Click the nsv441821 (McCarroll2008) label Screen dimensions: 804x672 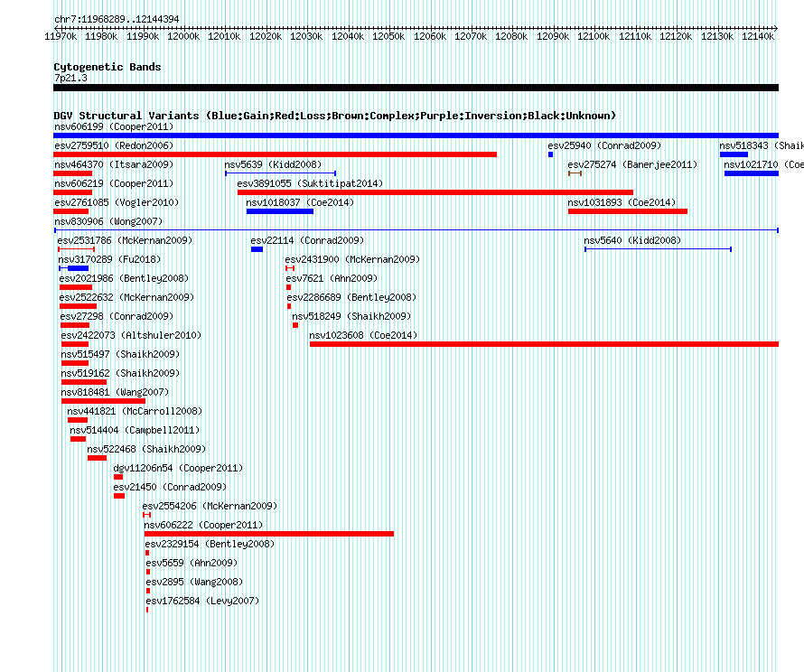click(x=135, y=411)
